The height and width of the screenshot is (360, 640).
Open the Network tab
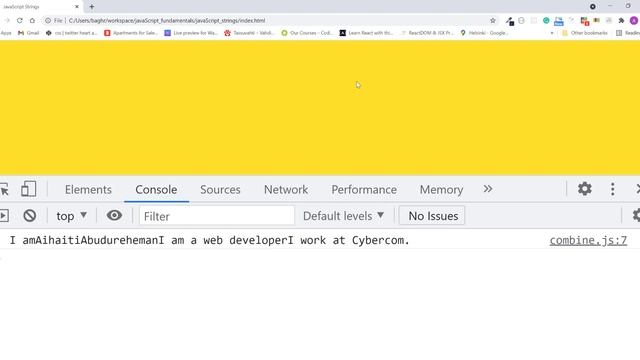click(x=286, y=190)
